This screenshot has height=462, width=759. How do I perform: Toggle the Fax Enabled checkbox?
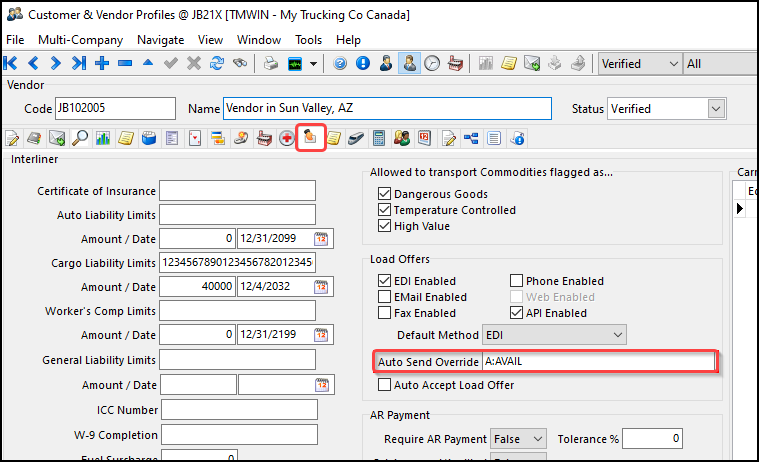click(385, 313)
